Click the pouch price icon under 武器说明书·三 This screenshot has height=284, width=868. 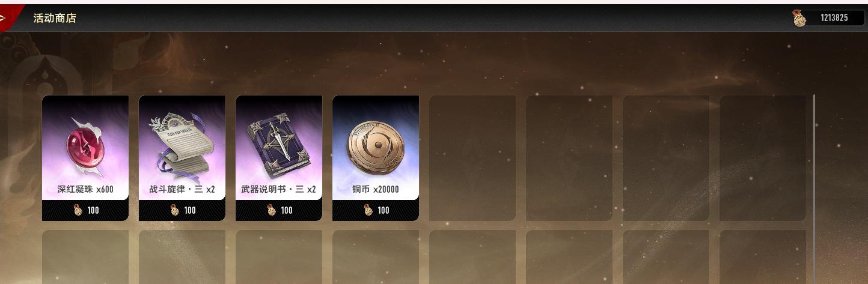pos(271,210)
